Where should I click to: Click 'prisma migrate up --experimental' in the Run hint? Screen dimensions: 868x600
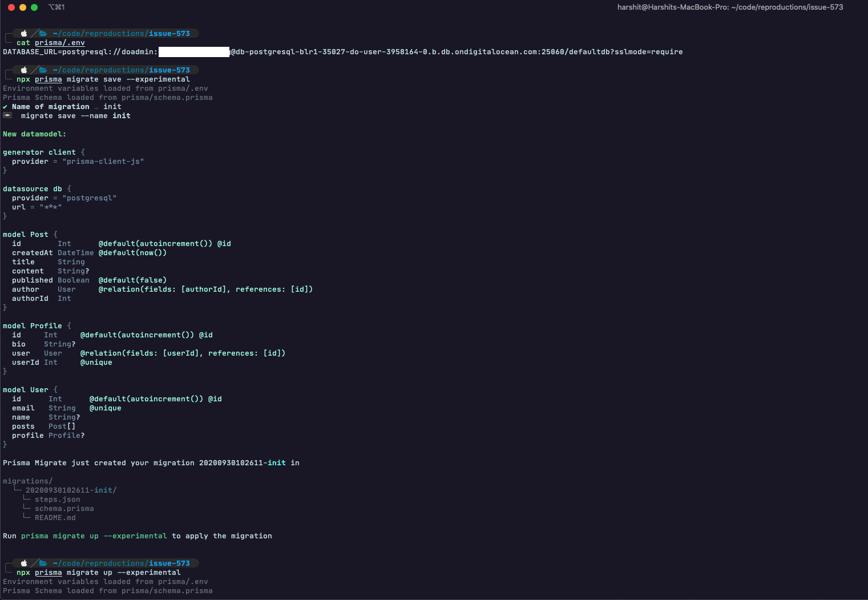[94, 536]
